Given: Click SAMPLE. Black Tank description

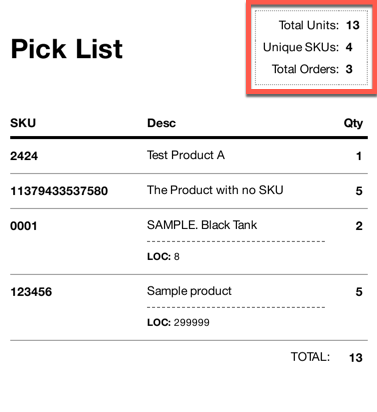Looking at the screenshot, I should [x=202, y=225].
